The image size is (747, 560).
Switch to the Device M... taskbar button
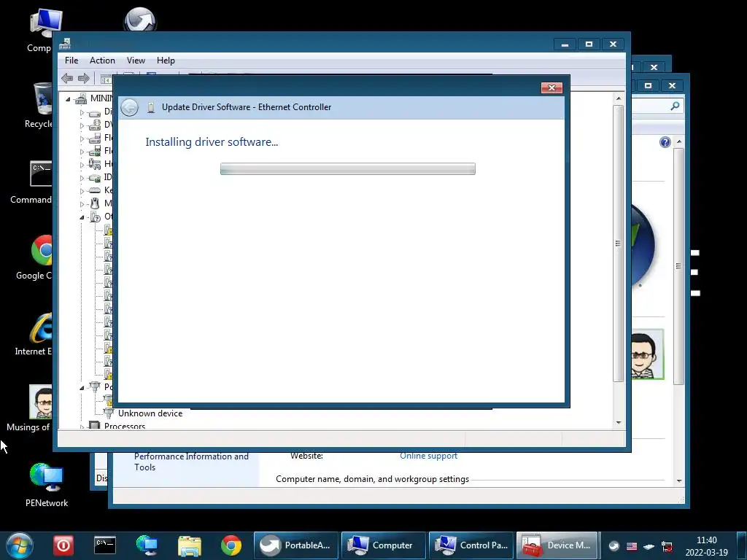(x=557, y=545)
